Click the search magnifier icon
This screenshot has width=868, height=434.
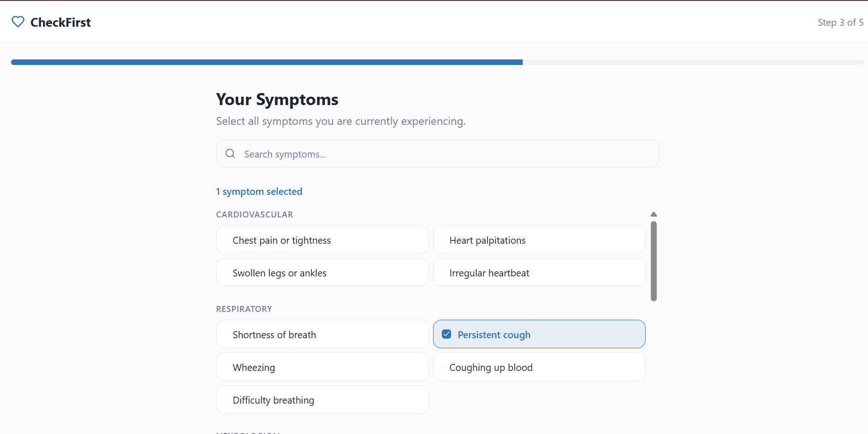click(x=230, y=154)
